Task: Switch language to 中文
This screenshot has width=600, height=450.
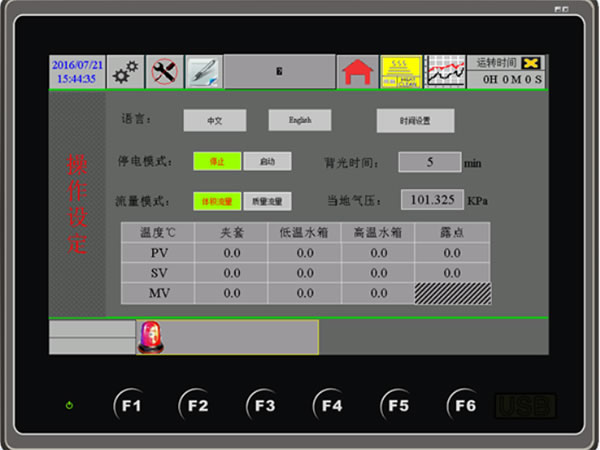Action: pyautogui.click(x=213, y=120)
